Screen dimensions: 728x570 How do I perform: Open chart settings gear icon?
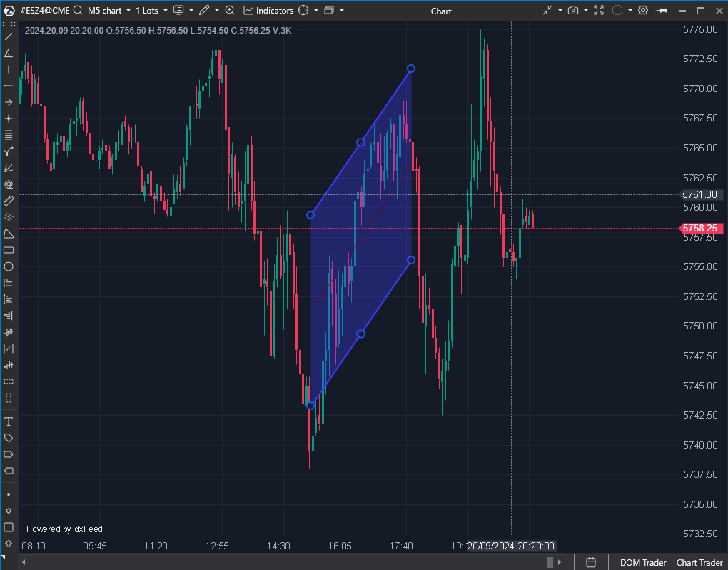(x=643, y=10)
